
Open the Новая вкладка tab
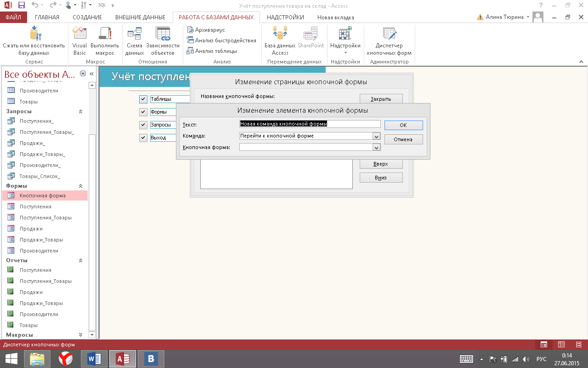click(x=336, y=17)
